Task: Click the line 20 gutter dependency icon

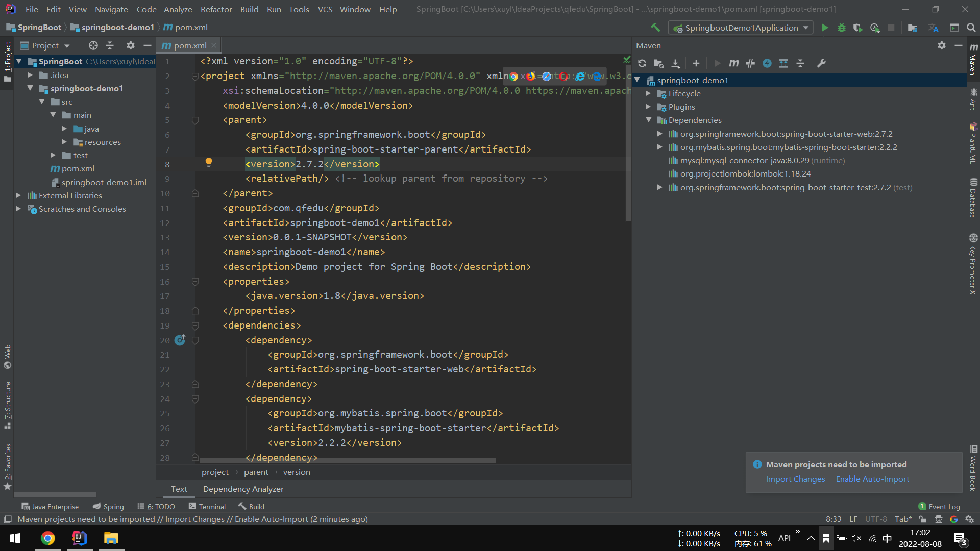Action: click(x=180, y=340)
